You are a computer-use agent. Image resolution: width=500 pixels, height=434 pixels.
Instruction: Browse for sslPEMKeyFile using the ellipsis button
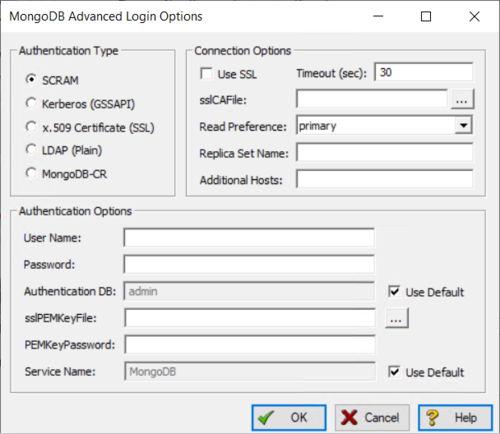pos(397,318)
